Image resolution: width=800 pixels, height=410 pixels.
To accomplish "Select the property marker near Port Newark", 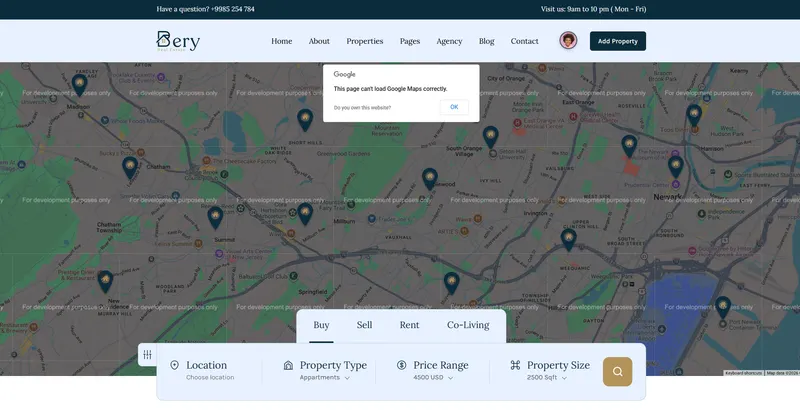I will click(x=722, y=308).
